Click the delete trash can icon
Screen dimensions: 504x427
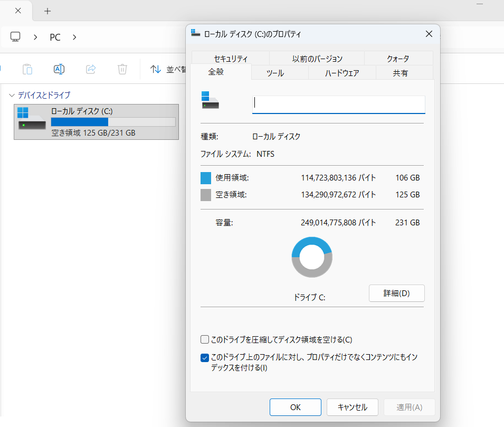122,69
